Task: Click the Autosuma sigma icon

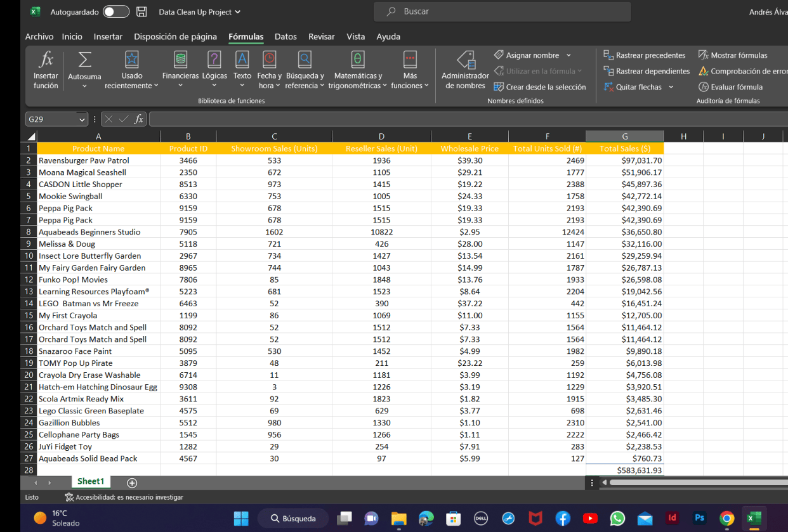Action: (84, 61)
